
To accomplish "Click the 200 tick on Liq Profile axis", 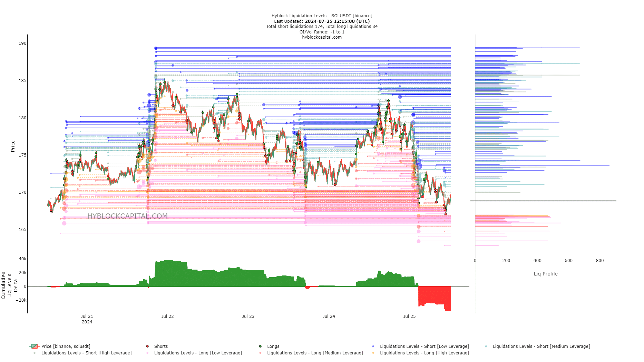I will pos(506,261).
